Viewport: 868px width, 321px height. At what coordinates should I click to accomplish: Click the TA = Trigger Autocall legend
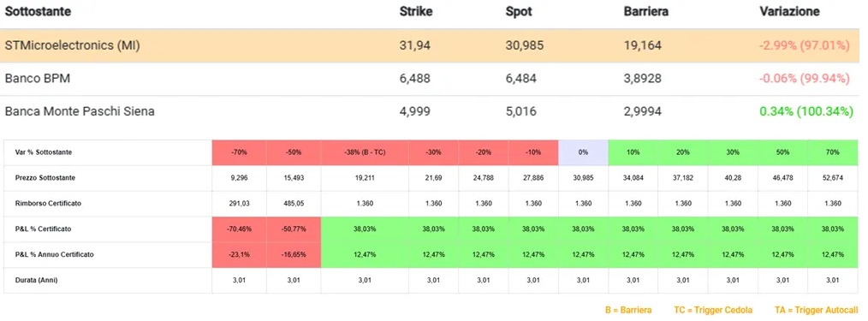[817, 310]
